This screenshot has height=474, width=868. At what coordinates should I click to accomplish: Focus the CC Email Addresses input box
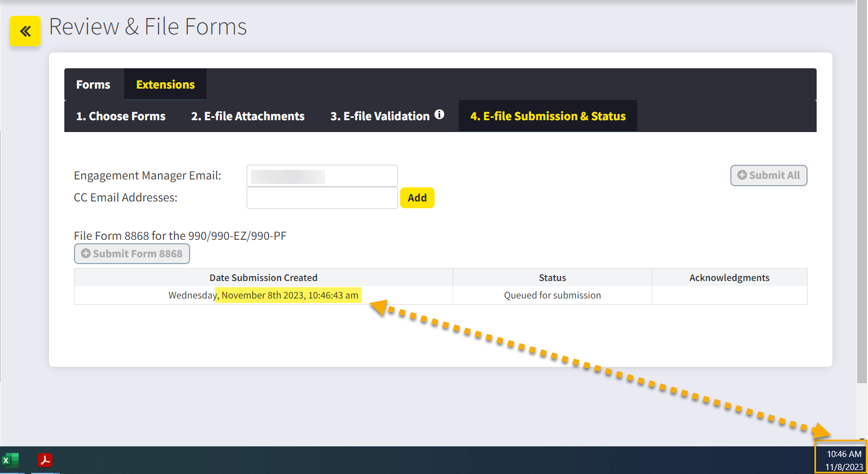(x=322, y=198)
